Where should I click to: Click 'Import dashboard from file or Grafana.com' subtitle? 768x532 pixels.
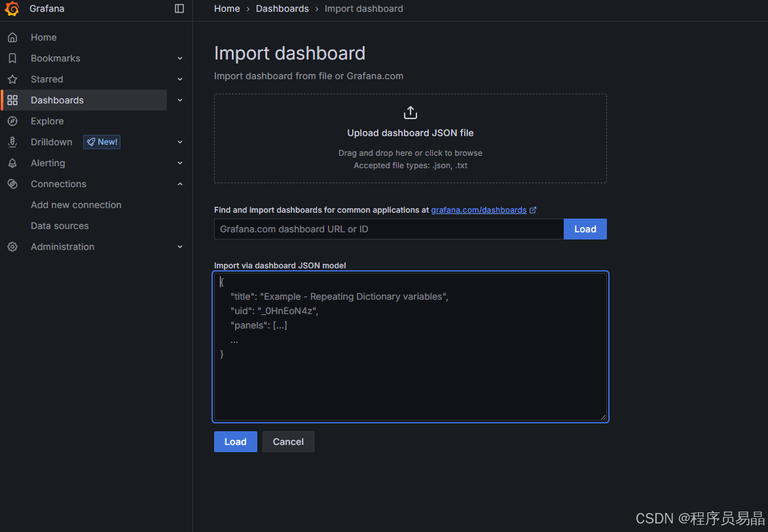click(x=308, y=77)
